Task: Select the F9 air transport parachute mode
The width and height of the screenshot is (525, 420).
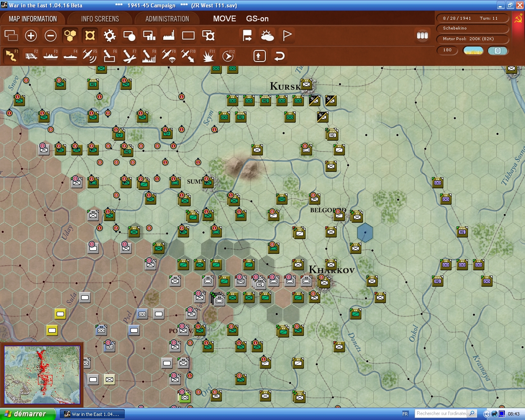Action: tap(169, 56)
